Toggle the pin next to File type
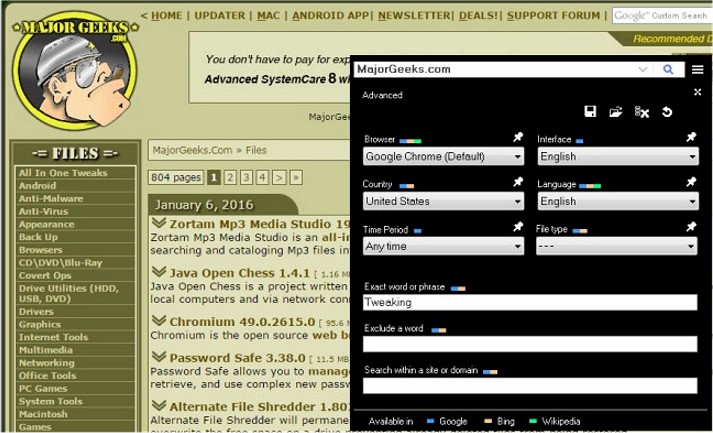Viewport: 713px width, 433px height. pos(691,227)
